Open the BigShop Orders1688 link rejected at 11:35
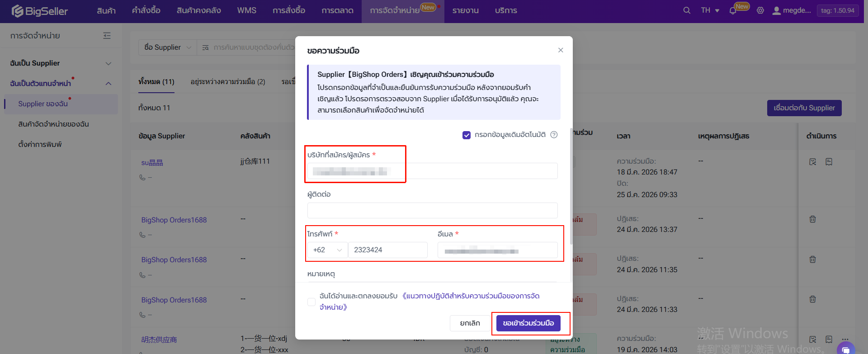 coord(174,260)
